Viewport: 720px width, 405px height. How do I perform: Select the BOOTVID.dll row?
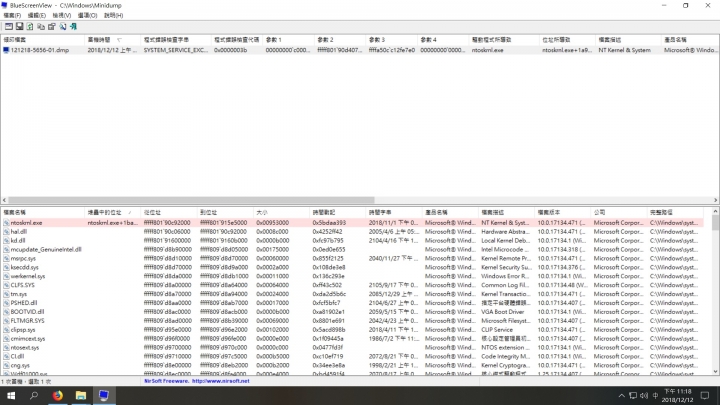352,312
